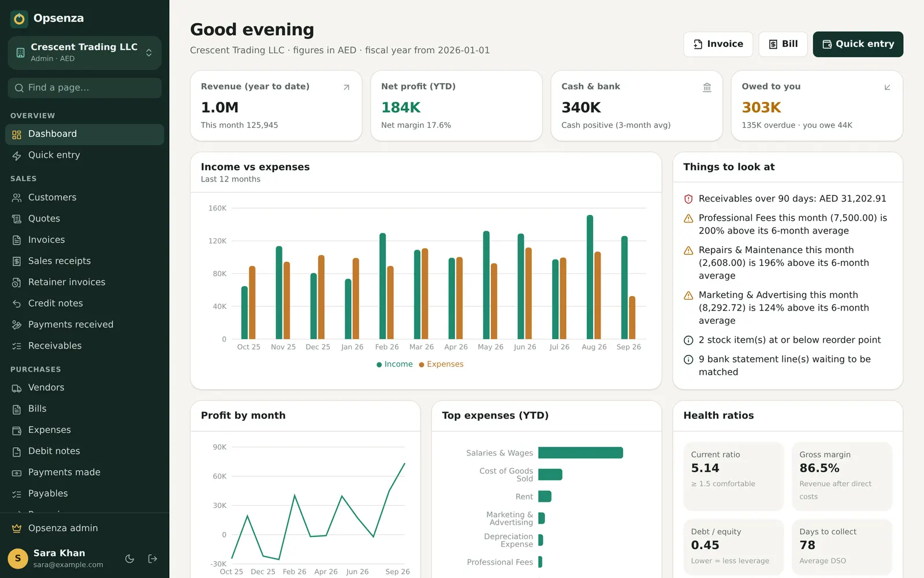Click the Payables list icon

click(17, 494)
